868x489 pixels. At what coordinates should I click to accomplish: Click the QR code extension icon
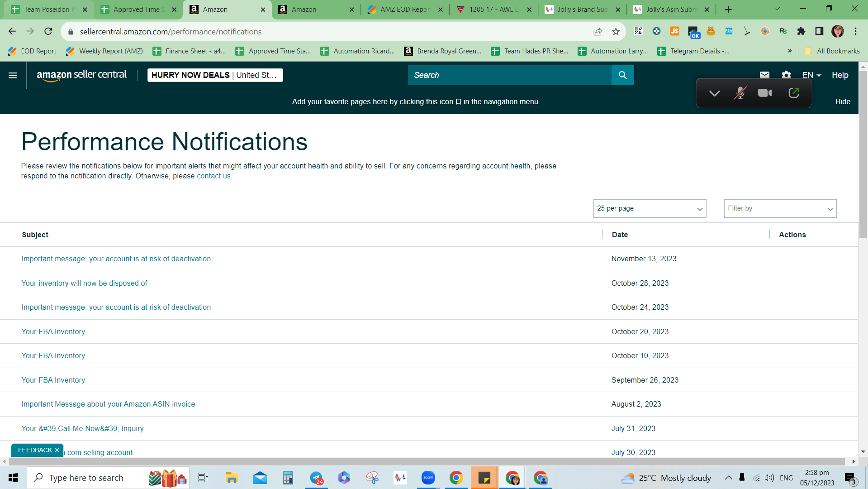[x=638, y=31]
